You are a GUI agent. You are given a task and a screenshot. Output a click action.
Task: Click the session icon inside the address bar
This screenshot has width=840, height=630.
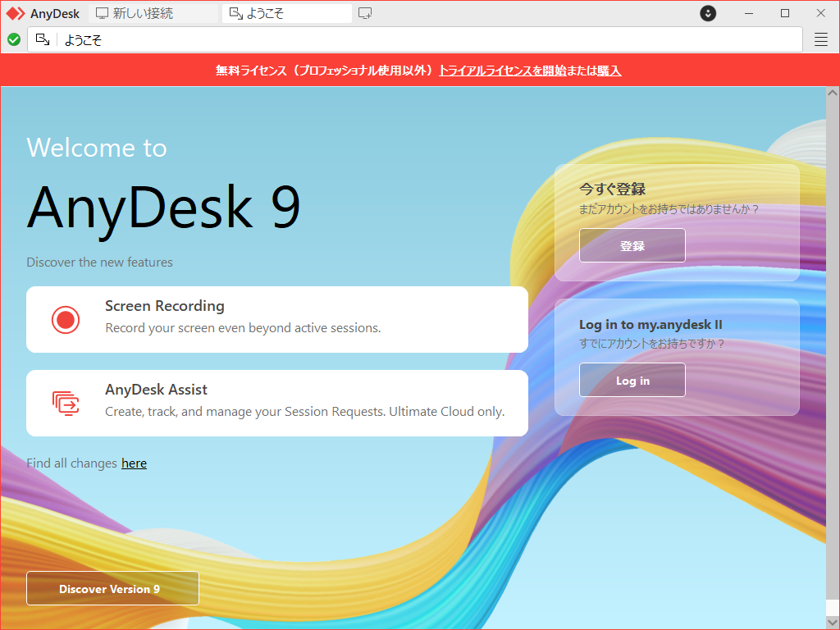point(43,39)
